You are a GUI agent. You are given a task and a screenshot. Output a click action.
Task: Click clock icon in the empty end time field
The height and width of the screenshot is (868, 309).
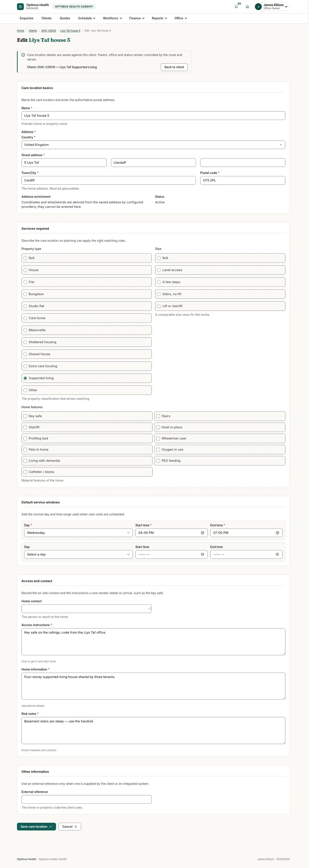tap(277, 554)
